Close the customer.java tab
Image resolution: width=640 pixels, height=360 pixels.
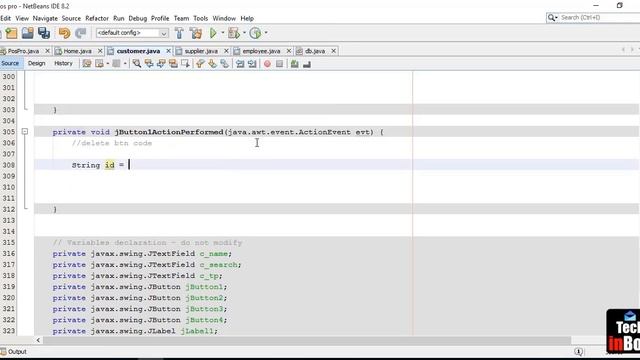click(168, 51)
